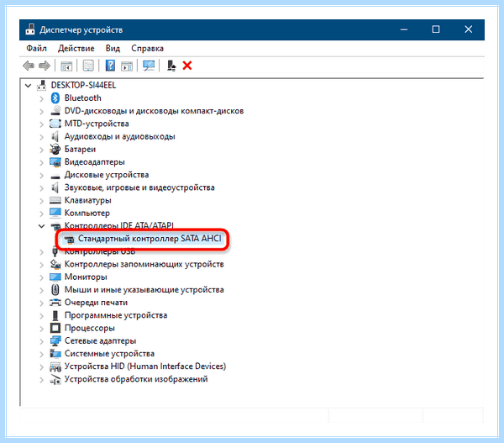Click the Устройства HID icon

click(x=55, y=367)
